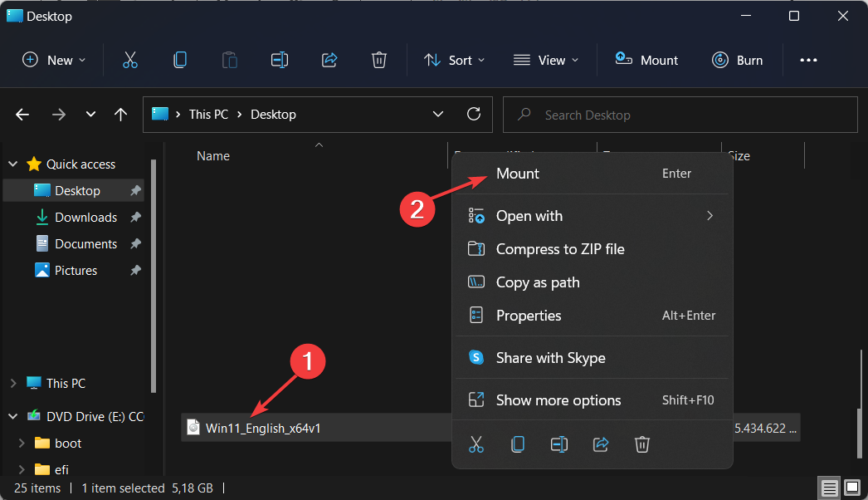Click the Rename icon in the top toolbar
This screenshot has height=500, width=868.
(279, 60)
